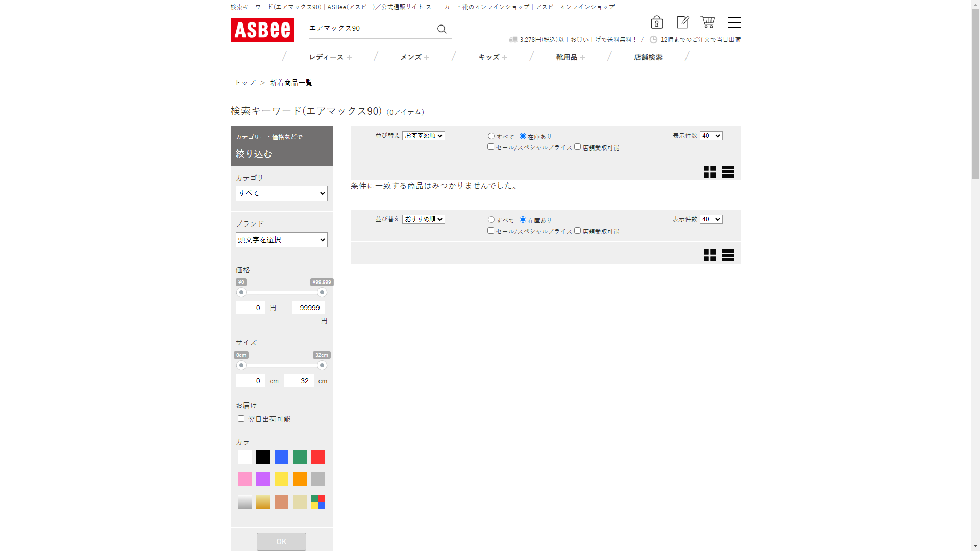Switch to grid view in top toolbar
The width and height of the screenshot is (980, 551).
pos(709,171)
